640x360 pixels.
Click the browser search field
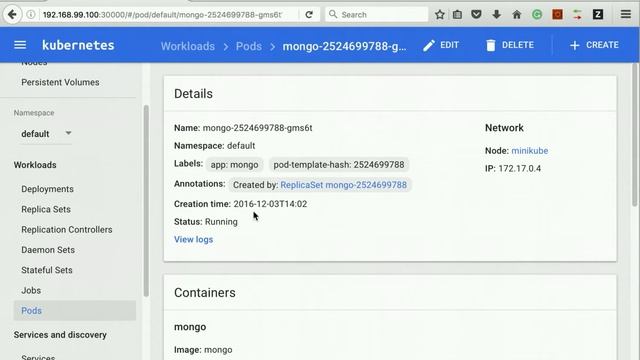(376, 15)
